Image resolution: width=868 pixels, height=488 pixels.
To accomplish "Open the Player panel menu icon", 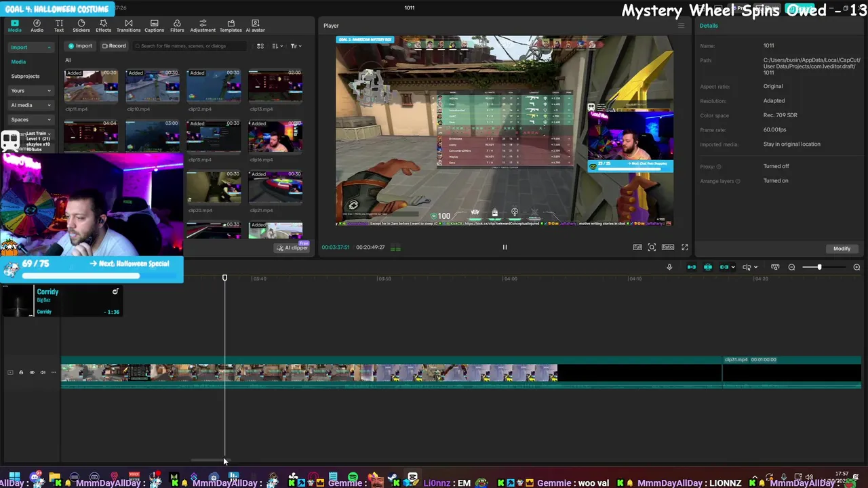I will click(682, 26).
